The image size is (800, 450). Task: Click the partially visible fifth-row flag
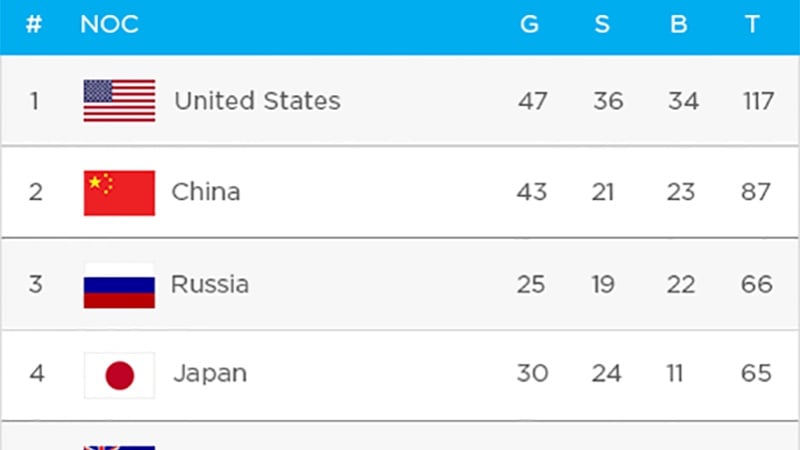[x=119, y=446]
